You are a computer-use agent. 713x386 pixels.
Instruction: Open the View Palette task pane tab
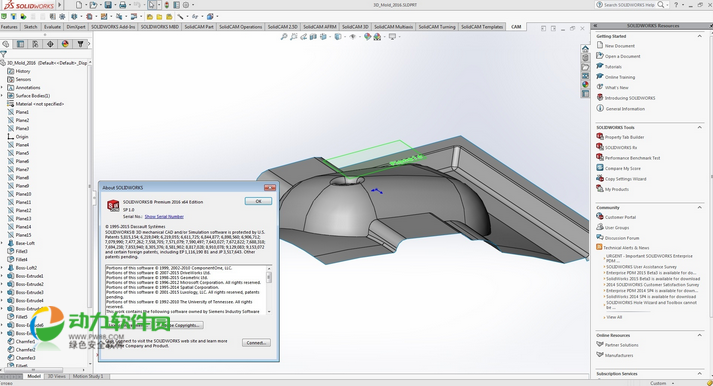pos(585,76)
